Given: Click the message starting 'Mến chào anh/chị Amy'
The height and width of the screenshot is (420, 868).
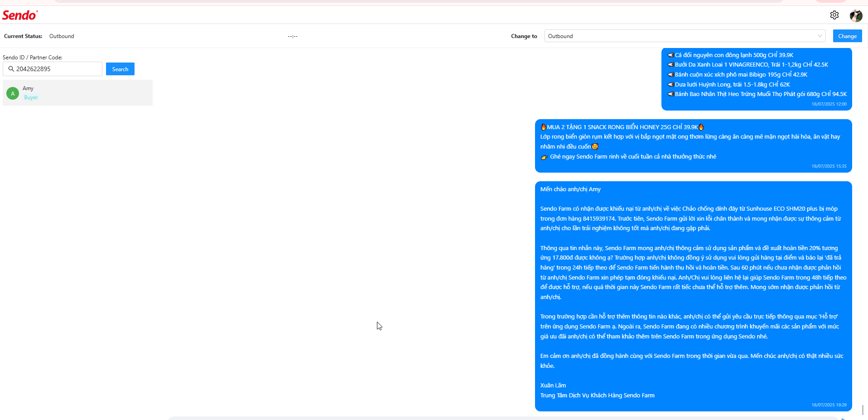Looking at the screenshot, I should (x=693, y=296).
